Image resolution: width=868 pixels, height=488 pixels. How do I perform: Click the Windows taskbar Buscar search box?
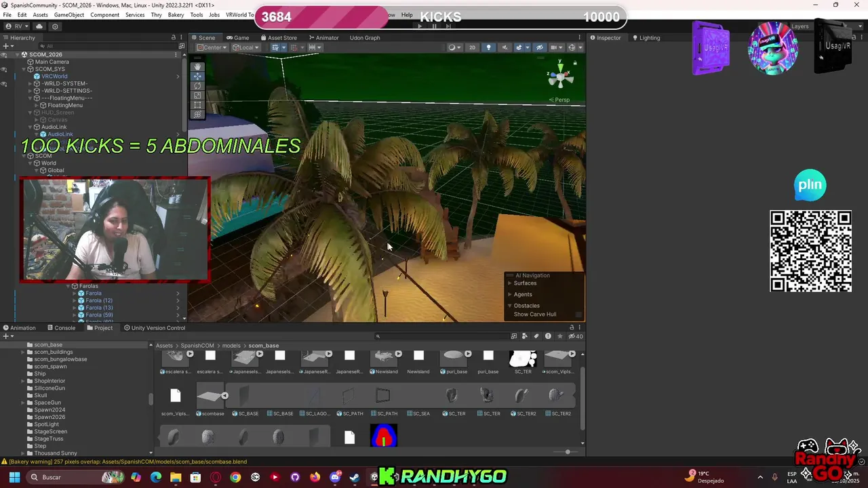tap(75, 477)
